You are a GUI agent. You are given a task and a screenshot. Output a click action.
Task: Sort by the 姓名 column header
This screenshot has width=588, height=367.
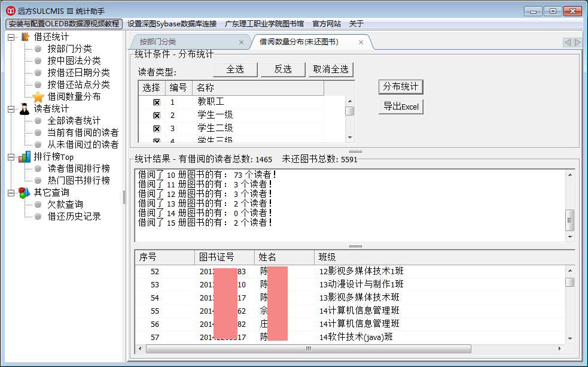[284, 257]
